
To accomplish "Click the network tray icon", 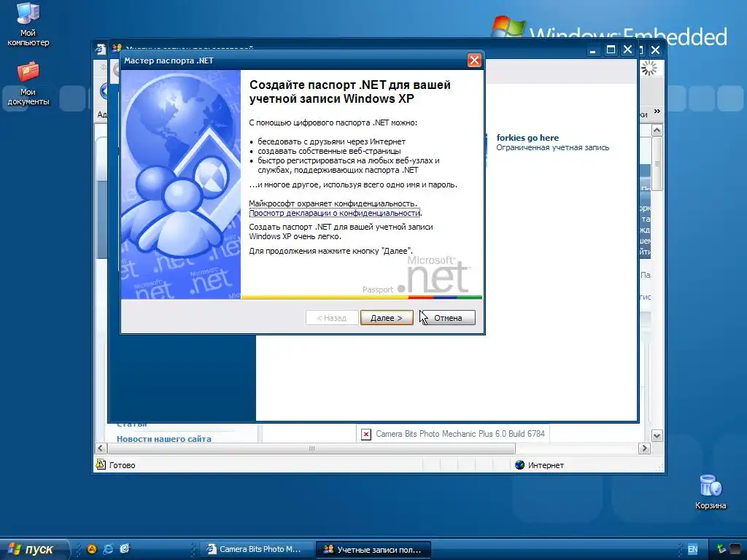I will click(721, 549).
